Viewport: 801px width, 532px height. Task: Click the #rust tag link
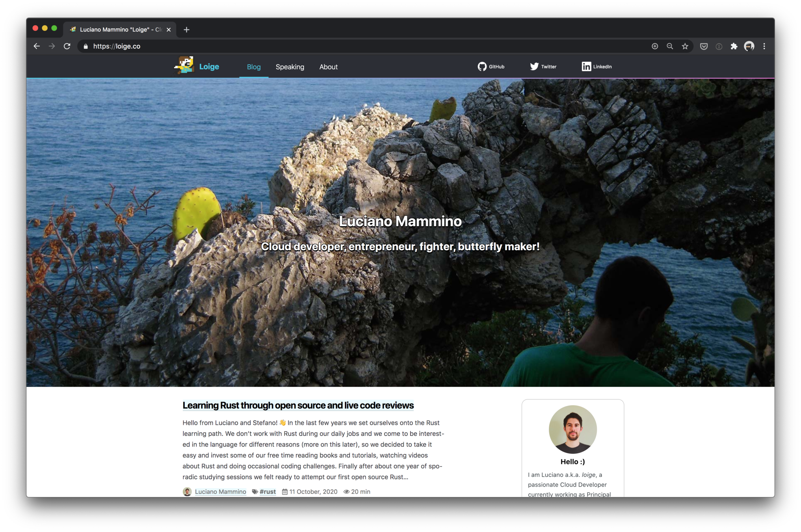(268, 491)
